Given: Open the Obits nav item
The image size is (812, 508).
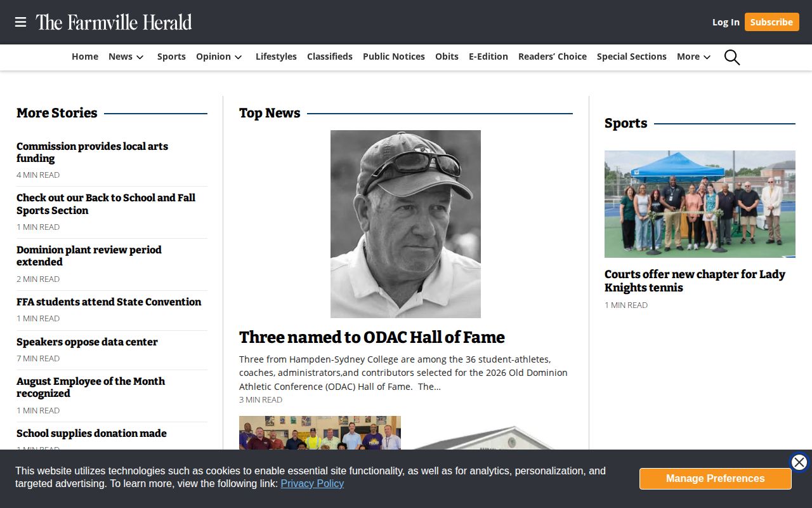Looking at the screenshot, I should (447, 57).
